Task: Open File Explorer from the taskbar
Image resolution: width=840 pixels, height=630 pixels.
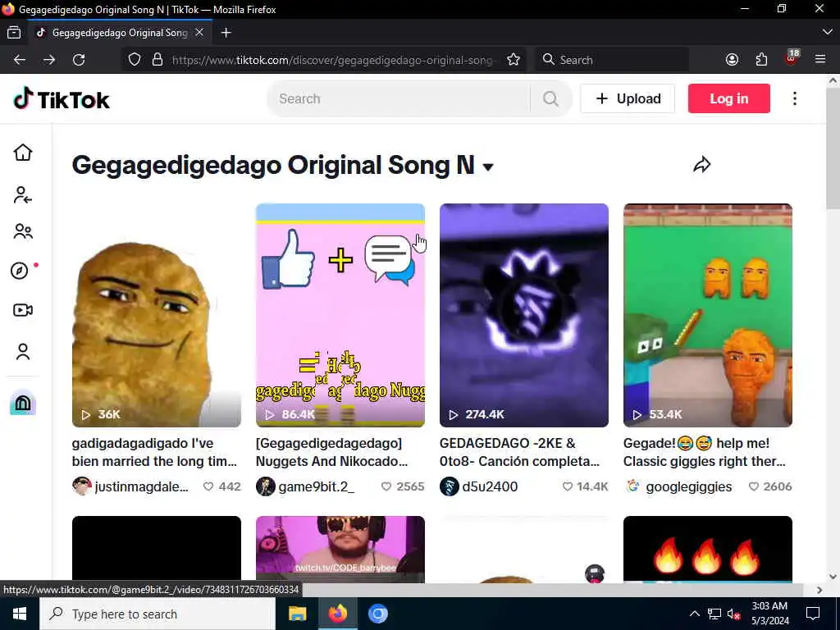Action: point(297,614)
